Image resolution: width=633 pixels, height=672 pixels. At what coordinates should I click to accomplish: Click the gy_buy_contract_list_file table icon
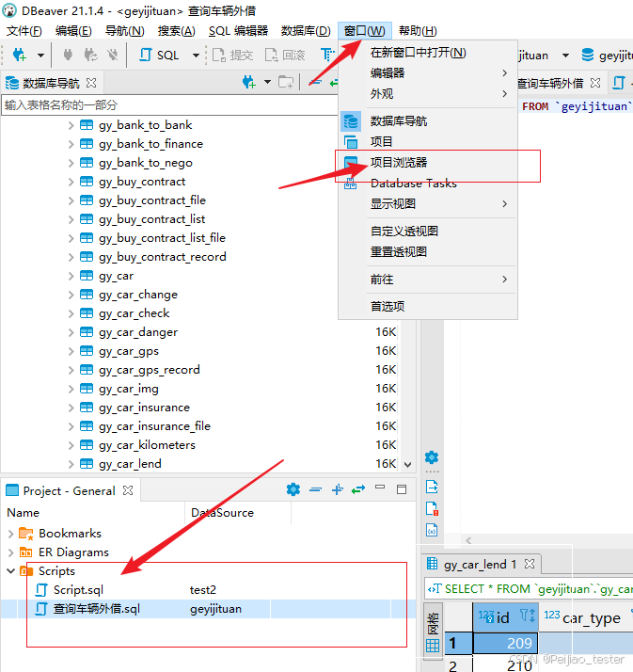tap(87, 238)
